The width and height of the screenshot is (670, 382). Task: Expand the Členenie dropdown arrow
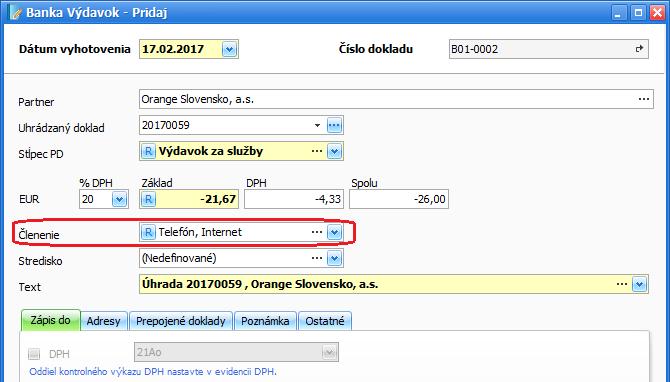(x=335, y=232)
